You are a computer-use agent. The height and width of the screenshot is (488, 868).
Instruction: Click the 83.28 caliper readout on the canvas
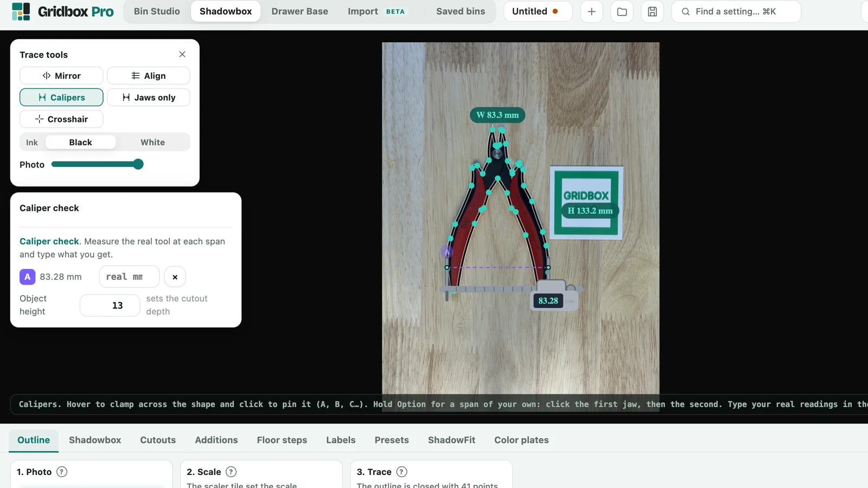[548, 300]
